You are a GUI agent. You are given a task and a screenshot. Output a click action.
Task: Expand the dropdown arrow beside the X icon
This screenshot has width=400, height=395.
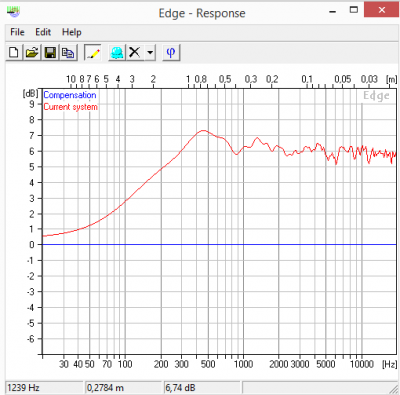150,52
